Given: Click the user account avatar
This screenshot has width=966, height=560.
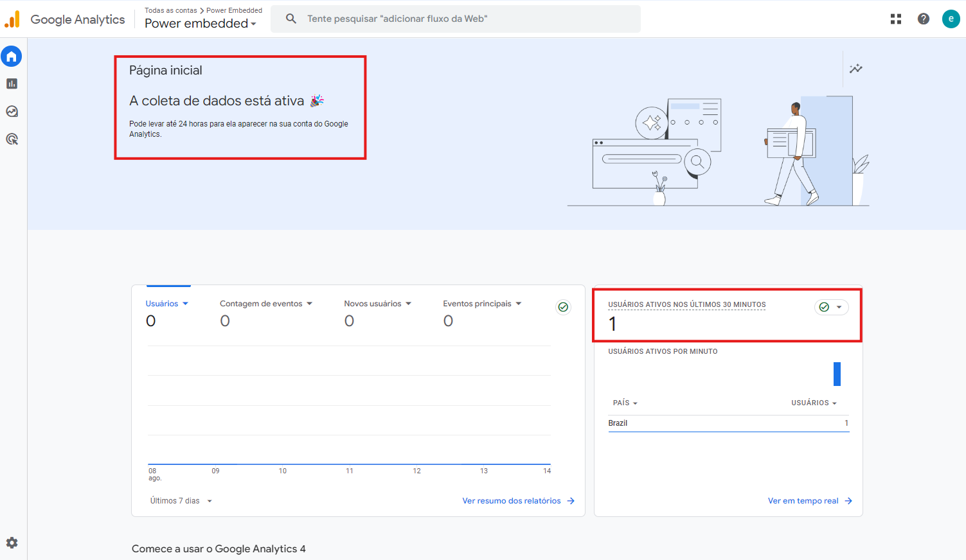Looking at the screenshot, I should (951, 19).
